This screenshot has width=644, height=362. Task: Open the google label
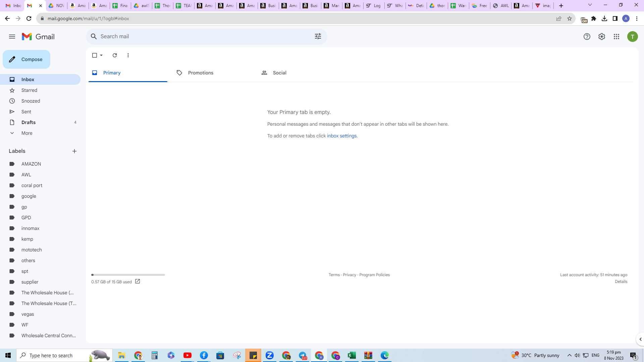(x=40, y=196)
